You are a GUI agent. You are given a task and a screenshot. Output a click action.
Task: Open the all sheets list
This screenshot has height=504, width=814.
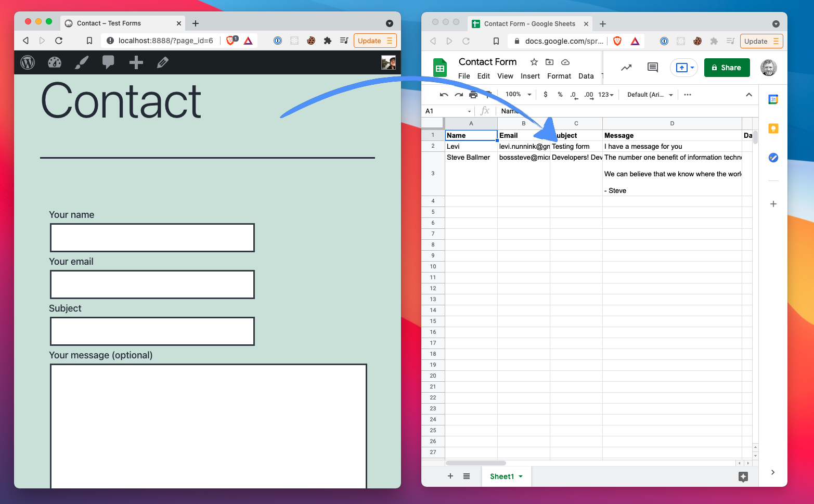click(467, 476)
